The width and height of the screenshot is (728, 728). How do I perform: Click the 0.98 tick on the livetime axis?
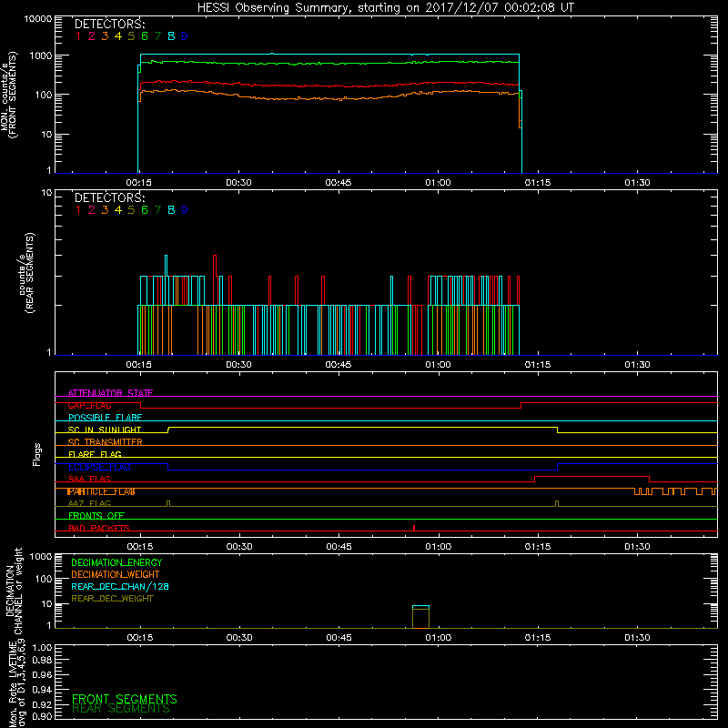click(42, 661)
